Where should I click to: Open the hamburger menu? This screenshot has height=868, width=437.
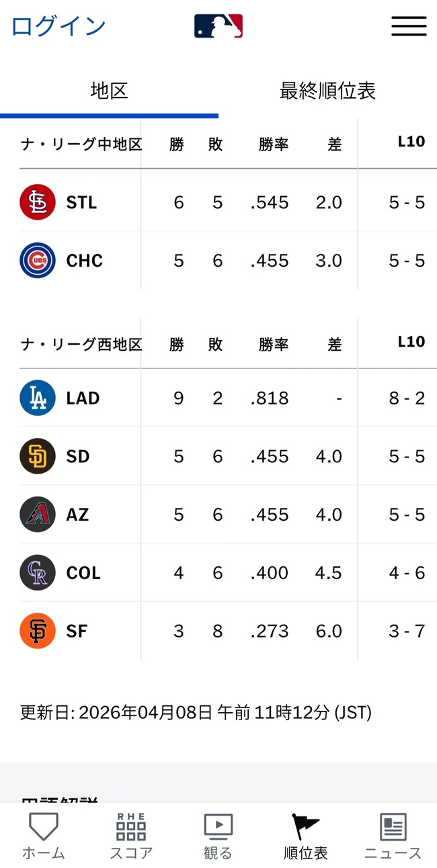(409, 26)
